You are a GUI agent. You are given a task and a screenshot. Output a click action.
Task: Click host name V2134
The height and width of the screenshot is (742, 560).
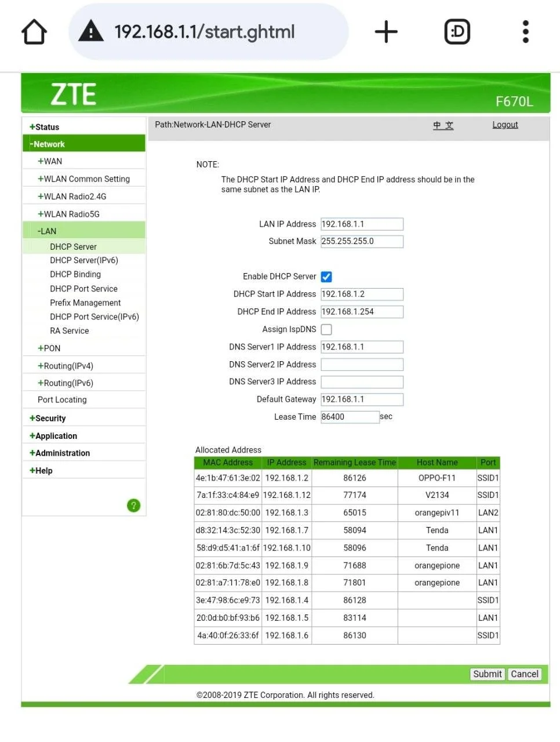coord(437,495)
